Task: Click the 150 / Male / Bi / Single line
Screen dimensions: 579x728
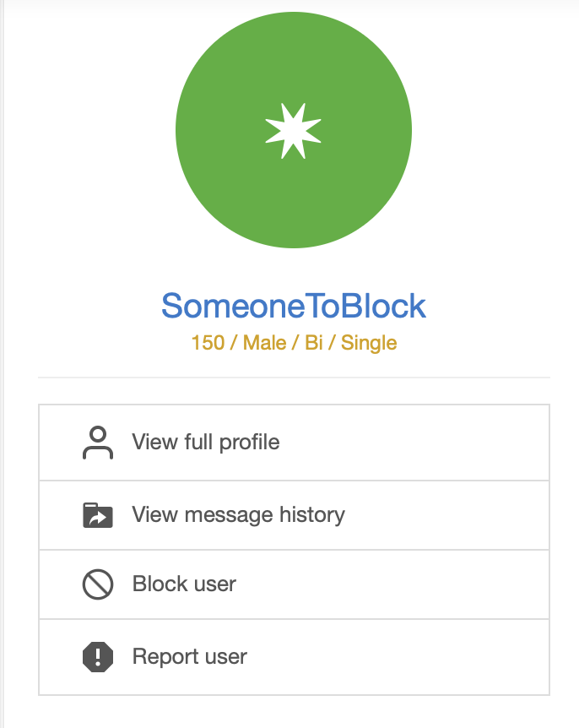Action: coord(293,343)
